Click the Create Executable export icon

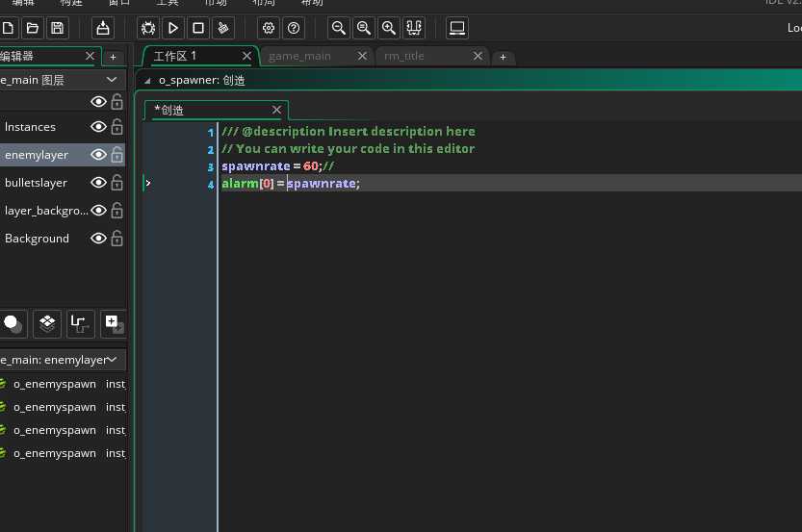point(103,29)
